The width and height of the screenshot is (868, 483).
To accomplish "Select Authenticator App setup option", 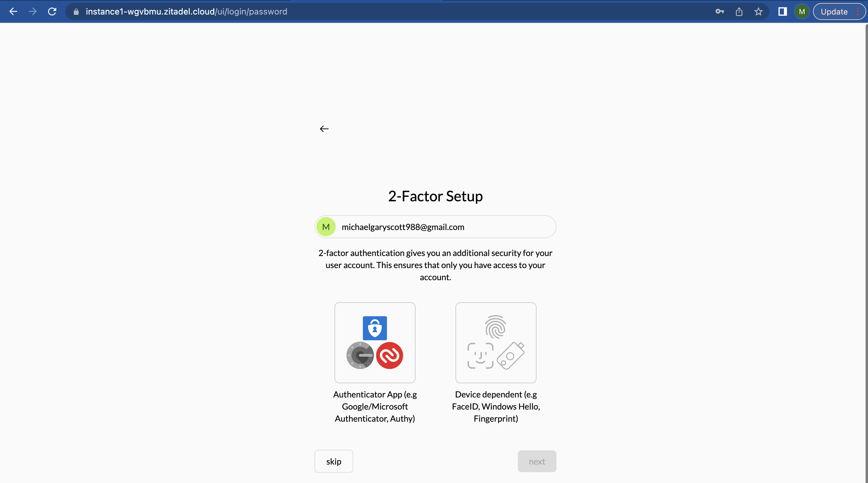I will click(x=375, y=342).
